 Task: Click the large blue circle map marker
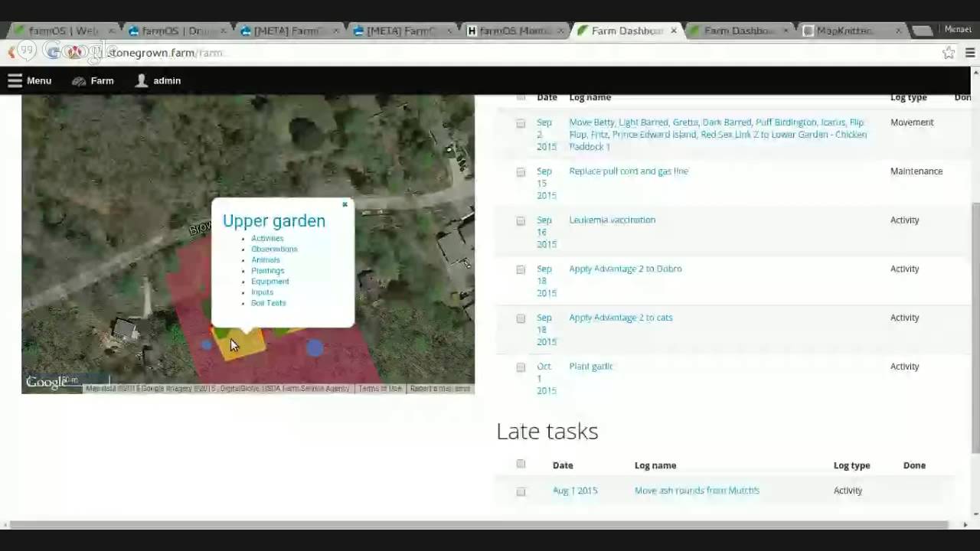coord(315,348)
